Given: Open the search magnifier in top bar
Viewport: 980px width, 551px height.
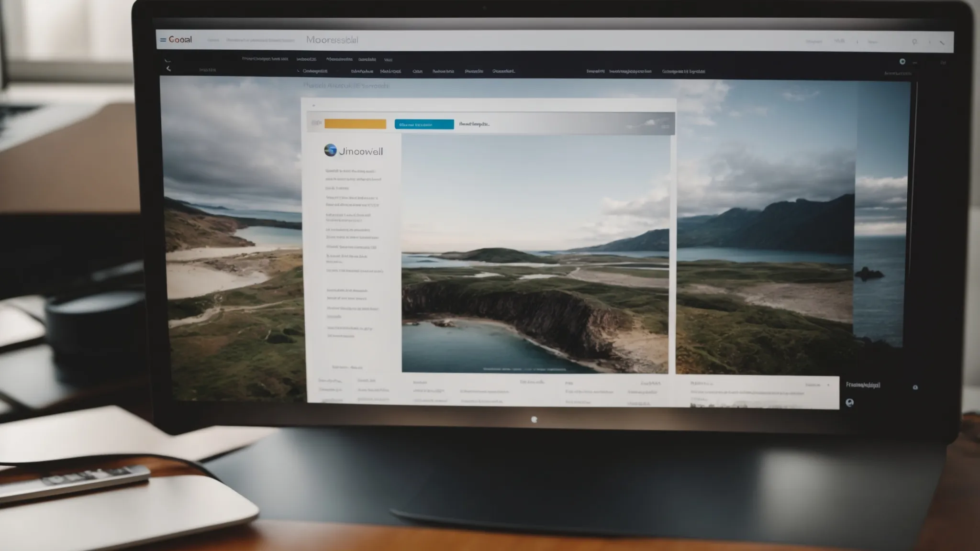Looking at the screenshot, I should pyautogui.click(x=914, y=42).
